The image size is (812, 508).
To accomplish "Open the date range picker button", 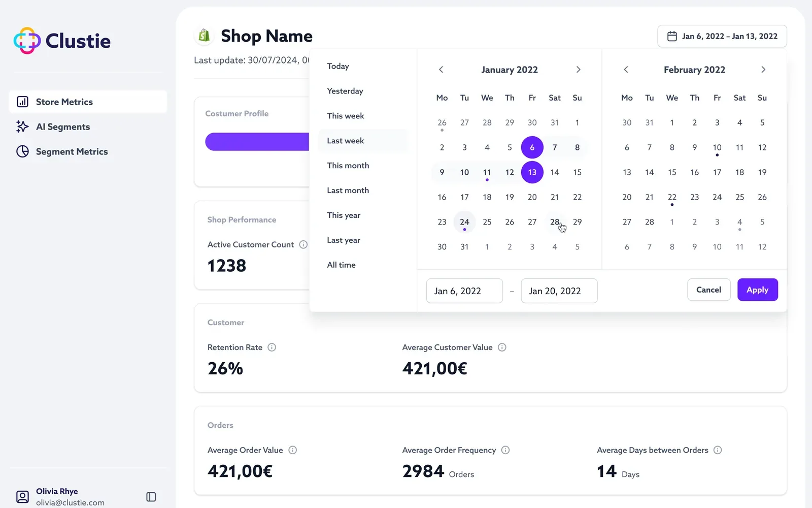I will (x=722, y=36).
